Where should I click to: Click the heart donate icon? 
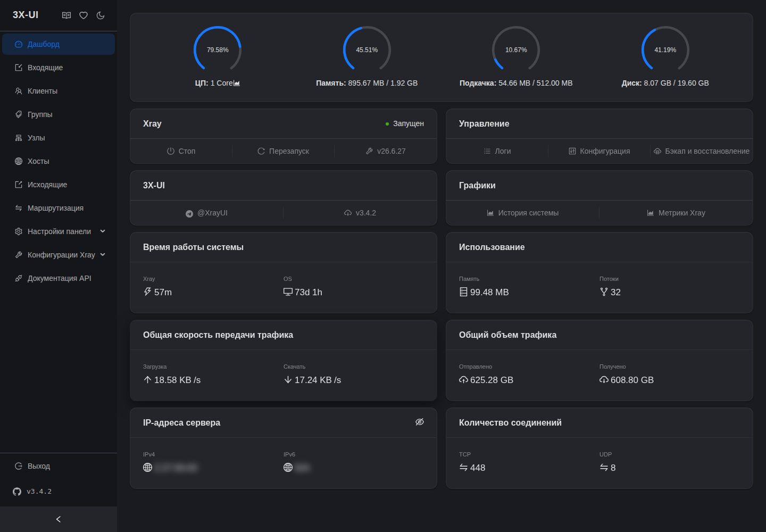click(x=84, y=15)
